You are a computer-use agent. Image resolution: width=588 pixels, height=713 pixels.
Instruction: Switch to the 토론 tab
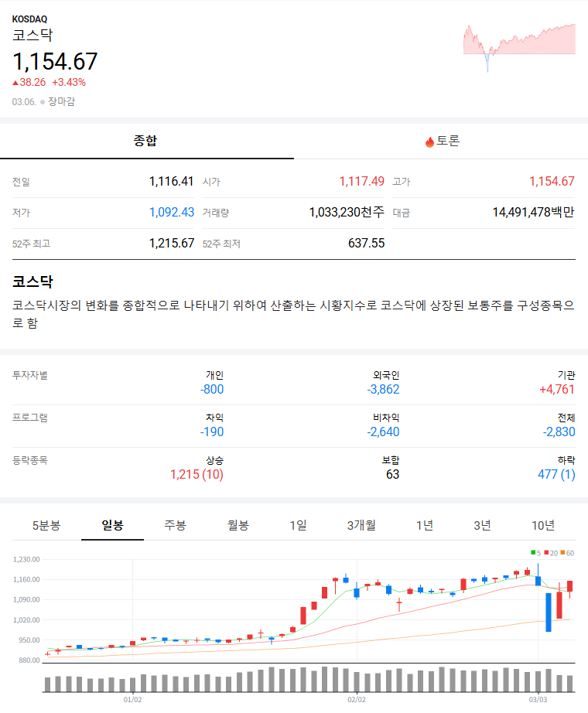441,141
